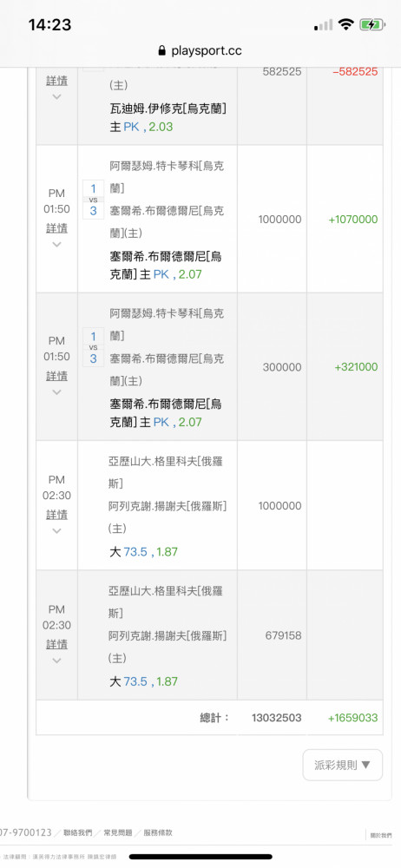
Task: Open the 服務條款 footer link
Action: [158, 832]
